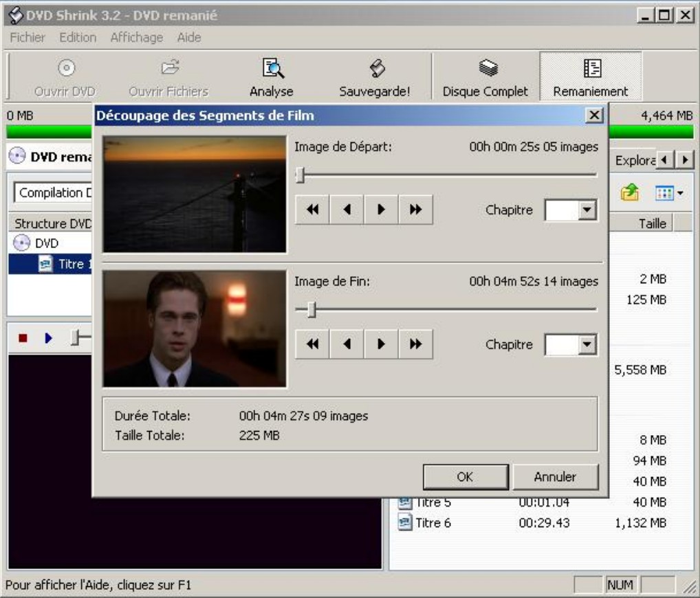Image resolution: width=700 pixels, height=598 pixels.
Task: Click the preview position slider handle
Action: pyautogui.click(x=76, y=337)
